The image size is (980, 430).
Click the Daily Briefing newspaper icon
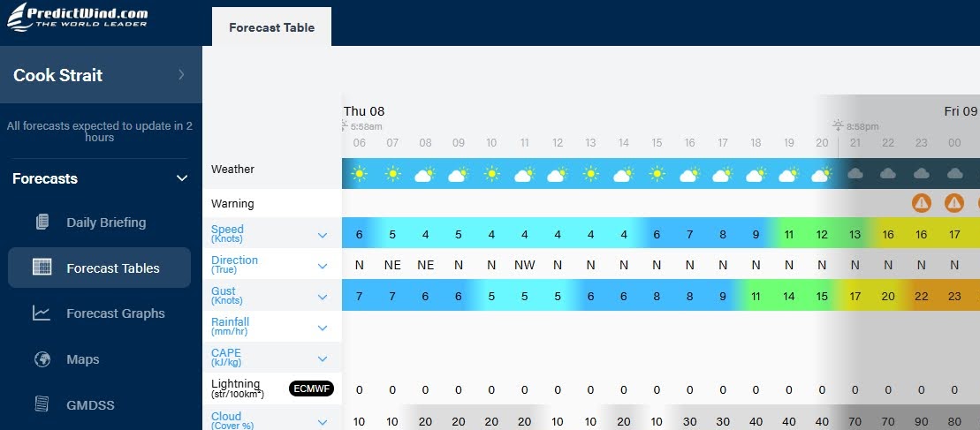[x=42, y=222]
